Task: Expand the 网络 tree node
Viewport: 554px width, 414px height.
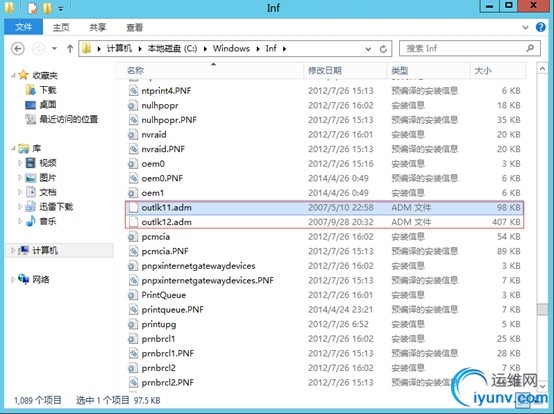Action: tap(13, 279)
